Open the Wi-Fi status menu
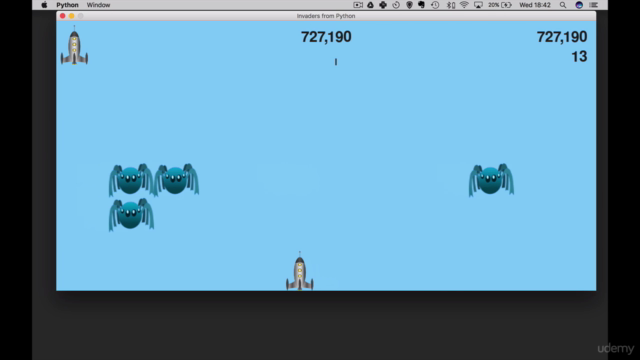 click(x=464, y=5)
